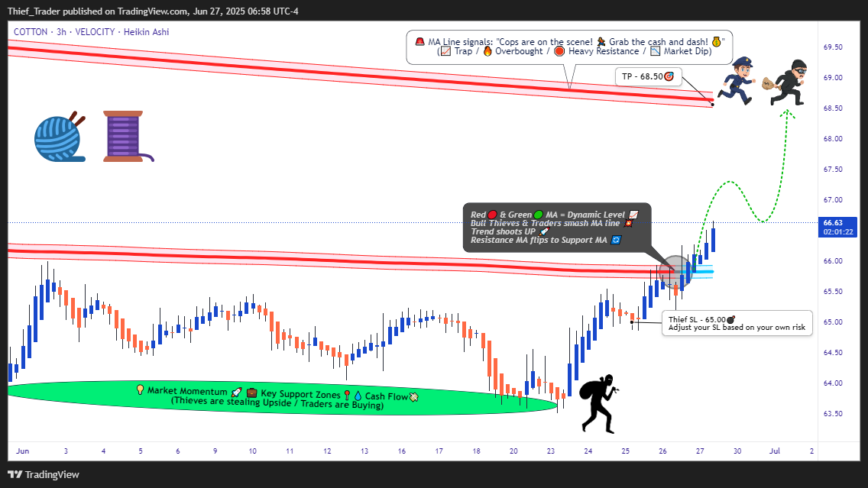Click the gray breakout circle on MA

pyautogui.click(x=675, y=272)
